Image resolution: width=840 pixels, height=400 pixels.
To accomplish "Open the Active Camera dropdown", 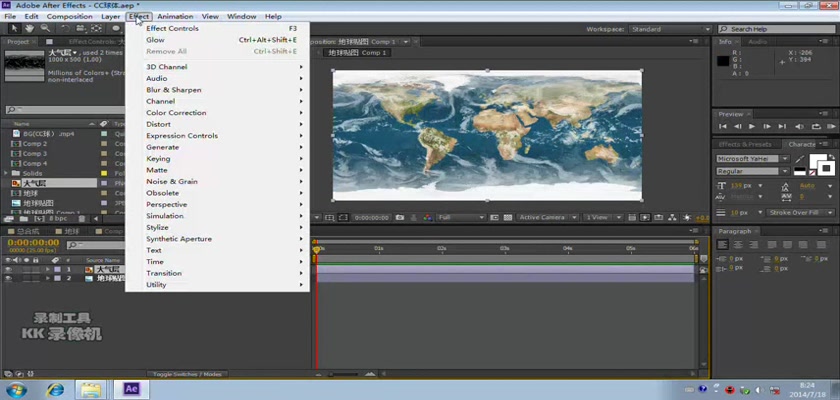I will [x=548, y=217].
